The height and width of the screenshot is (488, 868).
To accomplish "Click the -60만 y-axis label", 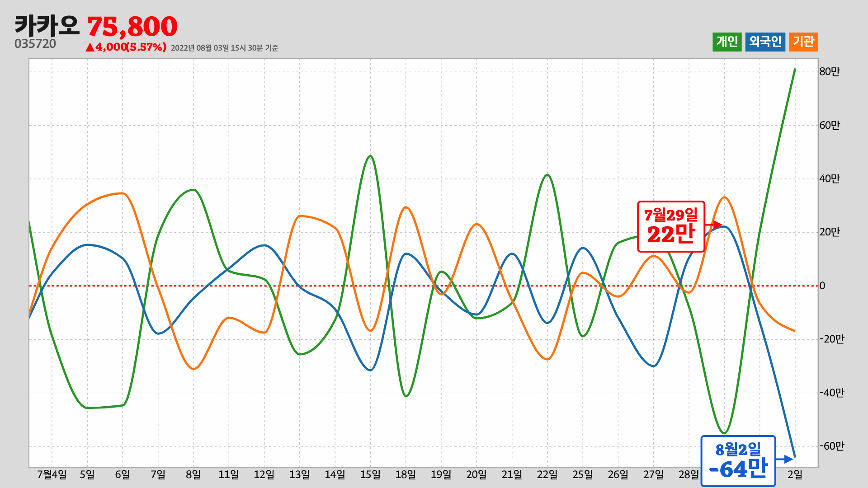I will tap(832, 446).
